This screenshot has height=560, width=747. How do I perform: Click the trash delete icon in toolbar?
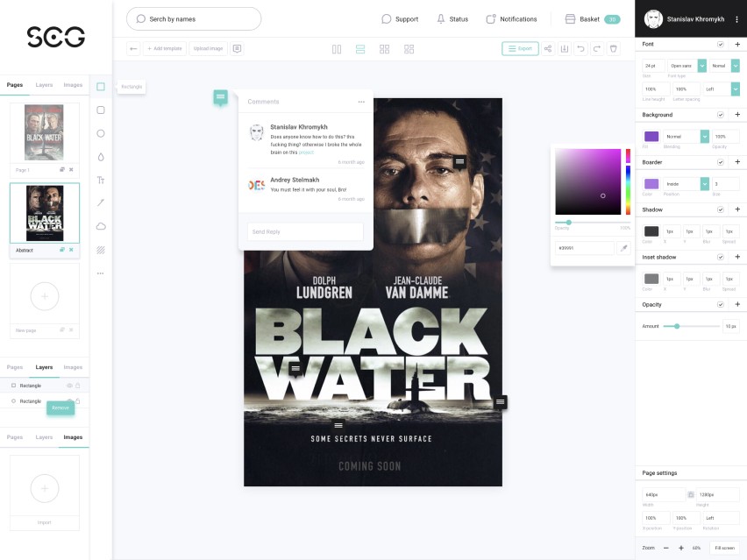614,49
